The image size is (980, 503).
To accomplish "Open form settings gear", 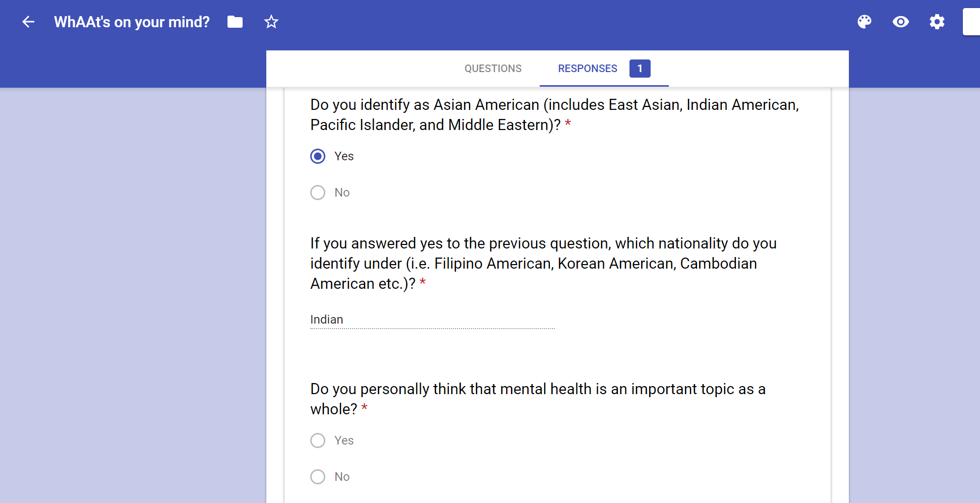I will click(937, 22).
